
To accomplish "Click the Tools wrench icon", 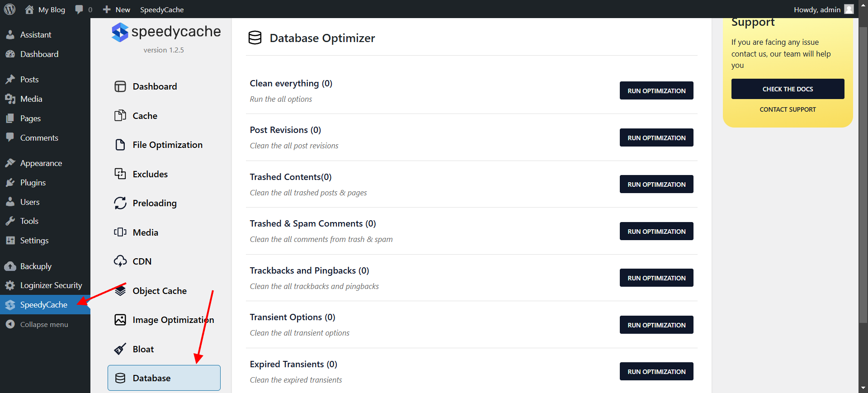I will pos(10,221).
